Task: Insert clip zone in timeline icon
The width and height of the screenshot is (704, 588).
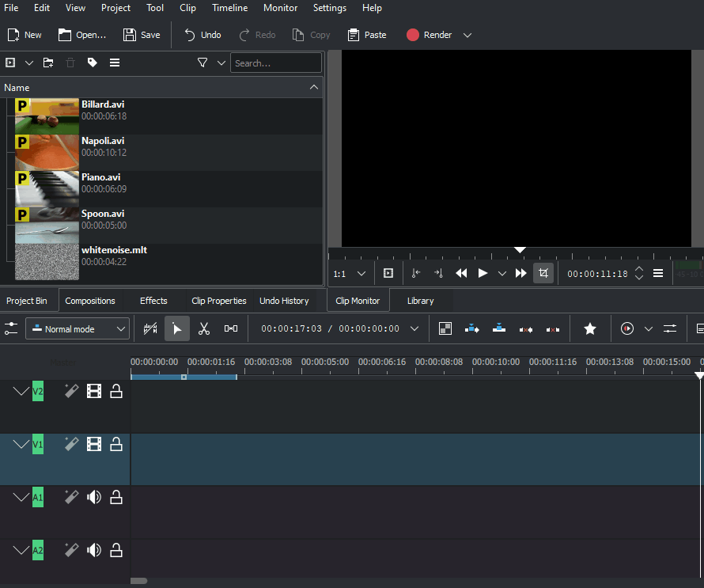Action: click(x=472, y=328)
